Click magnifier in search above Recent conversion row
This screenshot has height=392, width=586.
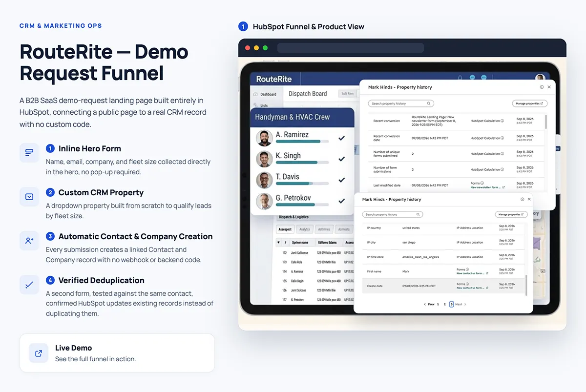(x=429, y=103)
